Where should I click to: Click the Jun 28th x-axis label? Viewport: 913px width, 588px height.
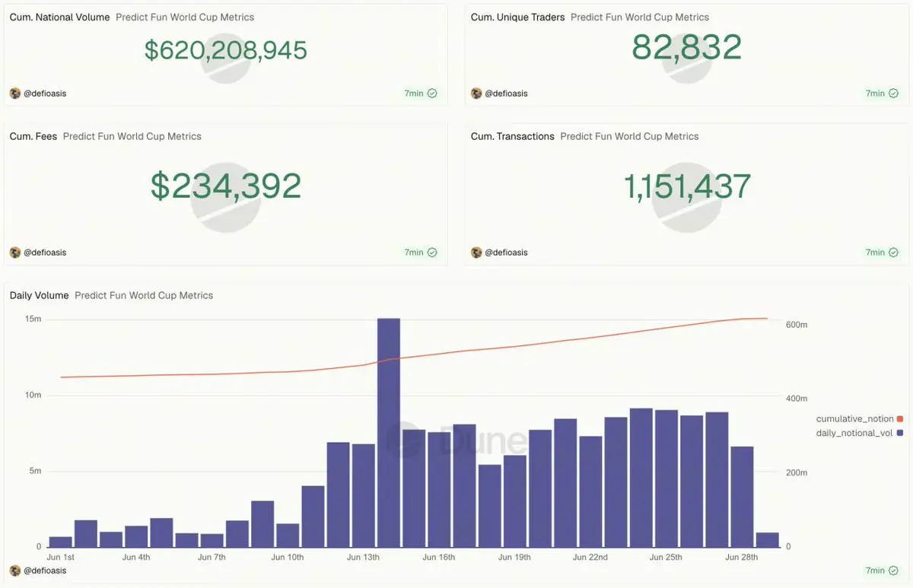click(742, 557)
